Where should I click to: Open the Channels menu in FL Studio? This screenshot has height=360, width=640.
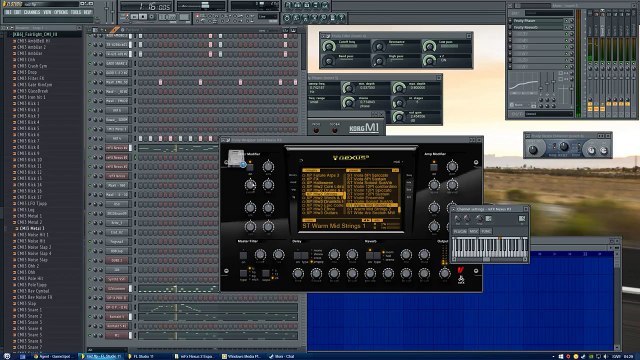pyautogui.click(x=32, y=12)
